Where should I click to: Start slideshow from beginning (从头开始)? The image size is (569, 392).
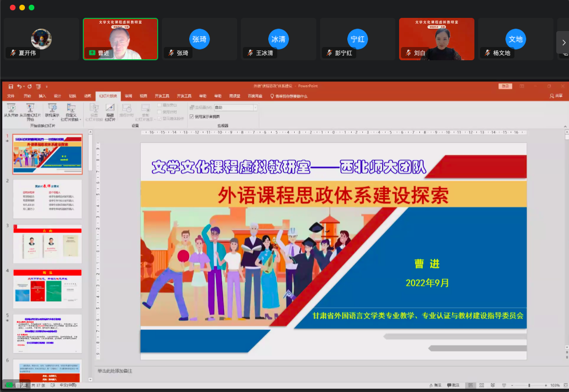(x=10, y=108)
